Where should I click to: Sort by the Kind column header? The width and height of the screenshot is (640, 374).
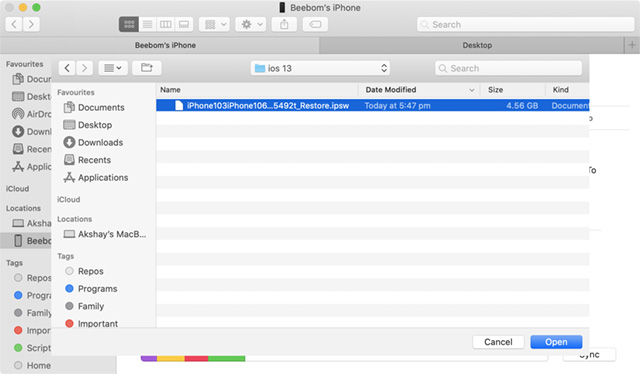567,90
